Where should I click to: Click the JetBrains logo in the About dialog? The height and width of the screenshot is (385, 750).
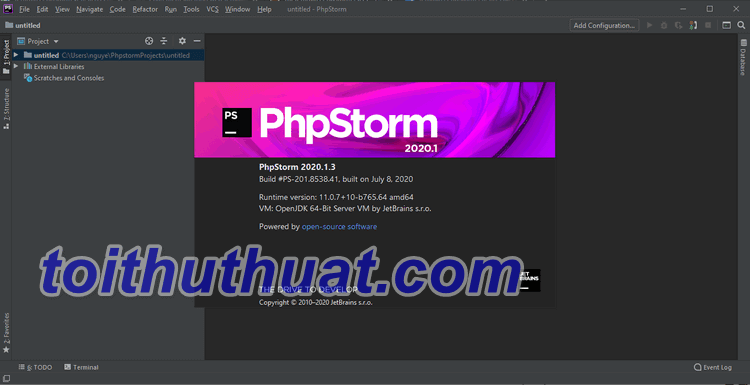[x=529, y=280]
